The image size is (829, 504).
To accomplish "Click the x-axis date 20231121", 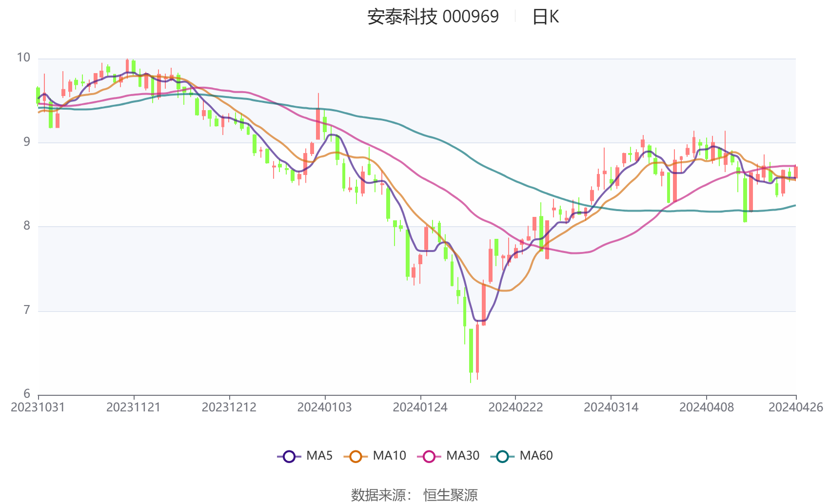I will point(134,407).
